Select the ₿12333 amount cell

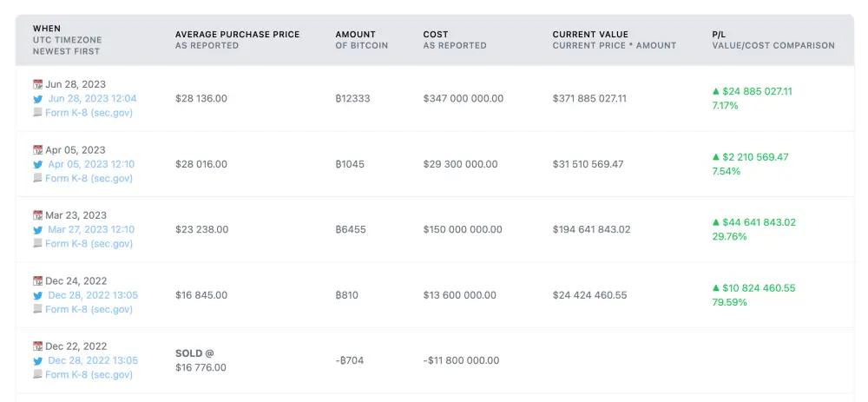[x=352, y=99]
